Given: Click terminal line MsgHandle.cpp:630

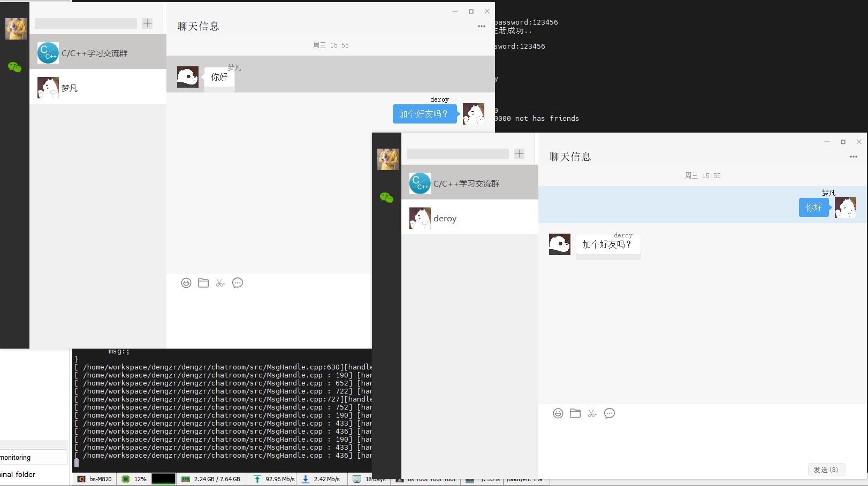Looking at the screenshot, I should [223, 367].
